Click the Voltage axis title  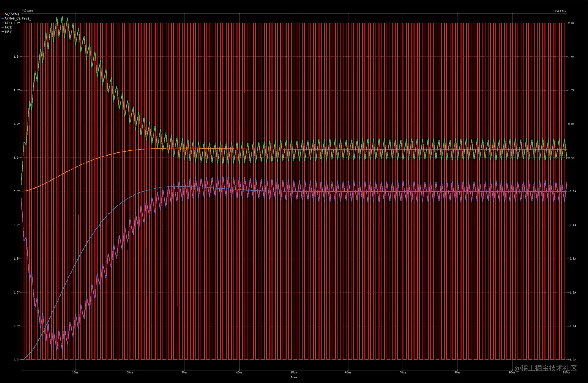click(27, 10)
